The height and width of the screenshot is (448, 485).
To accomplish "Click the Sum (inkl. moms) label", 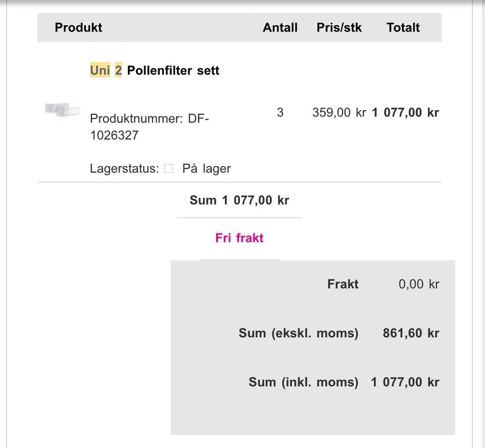I will coord(303,382).
